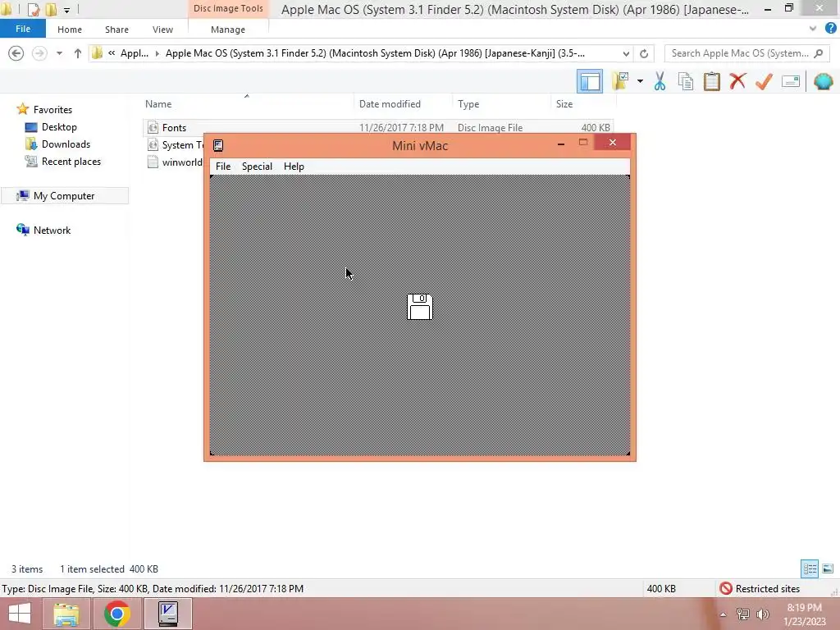Switch to the View ribbon tab
This screenshot has height=630, width=840.
click(x=162, y=30)
